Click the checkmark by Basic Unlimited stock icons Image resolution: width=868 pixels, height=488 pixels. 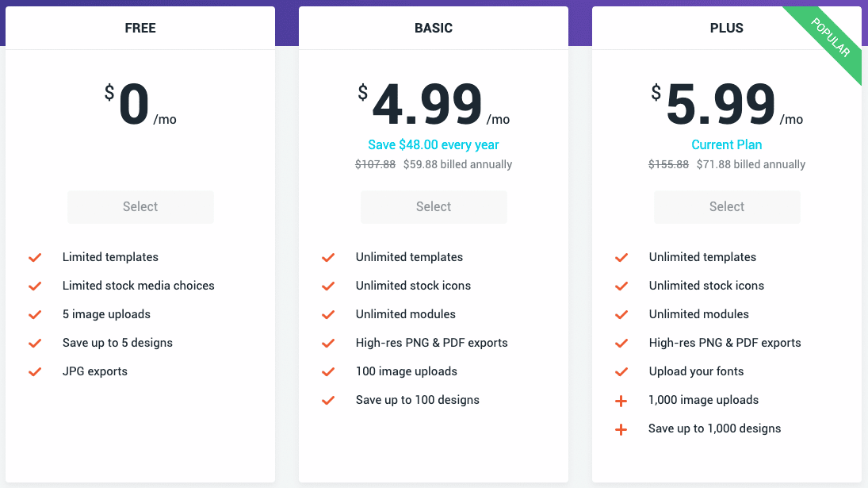point(328,286)
